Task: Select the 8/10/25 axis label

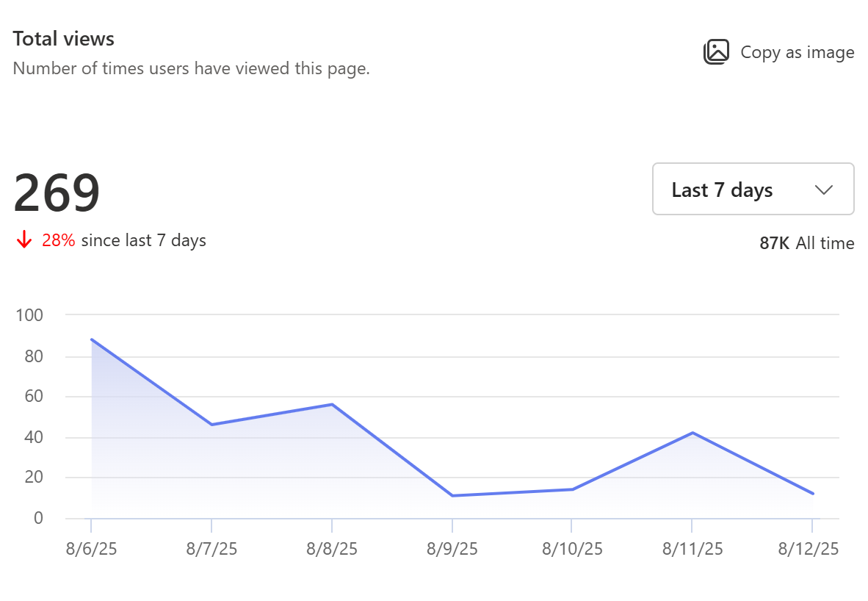Action: click(572, 548)
